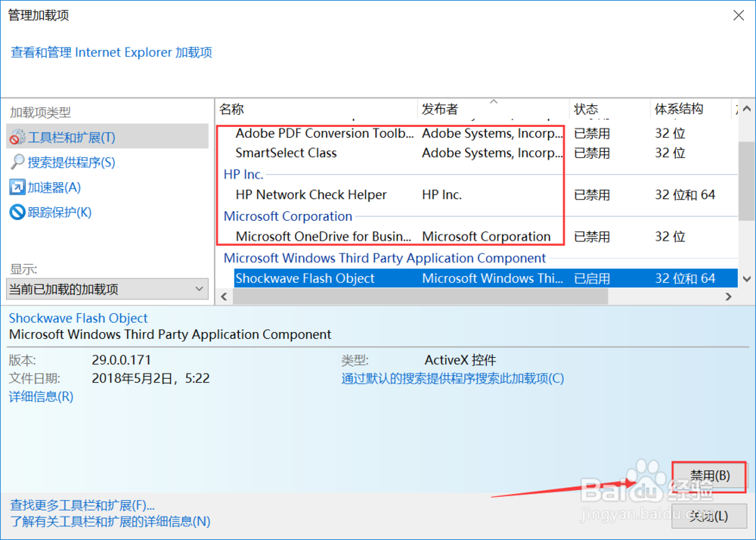The width and height of the screenshot is (756, 540).
Task: Click the vertical scrollbar thumb
Action: [x=747, y=182]
